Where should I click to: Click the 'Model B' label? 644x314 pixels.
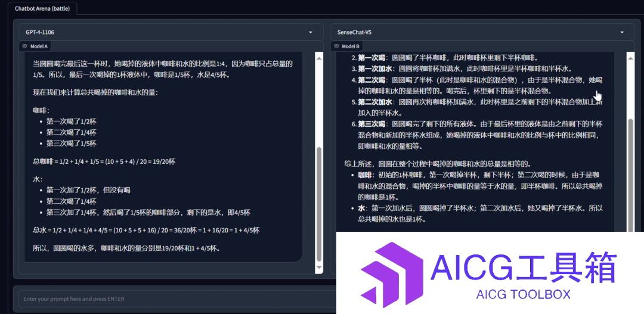point(351,46)
